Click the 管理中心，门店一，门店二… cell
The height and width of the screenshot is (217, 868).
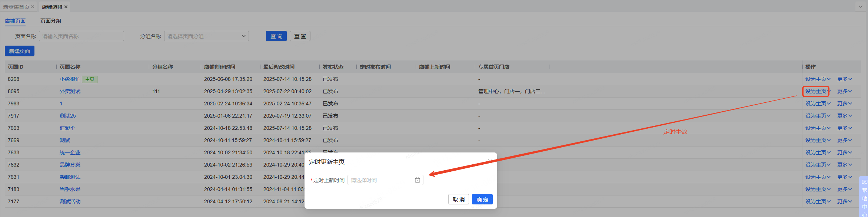point(512,91)
